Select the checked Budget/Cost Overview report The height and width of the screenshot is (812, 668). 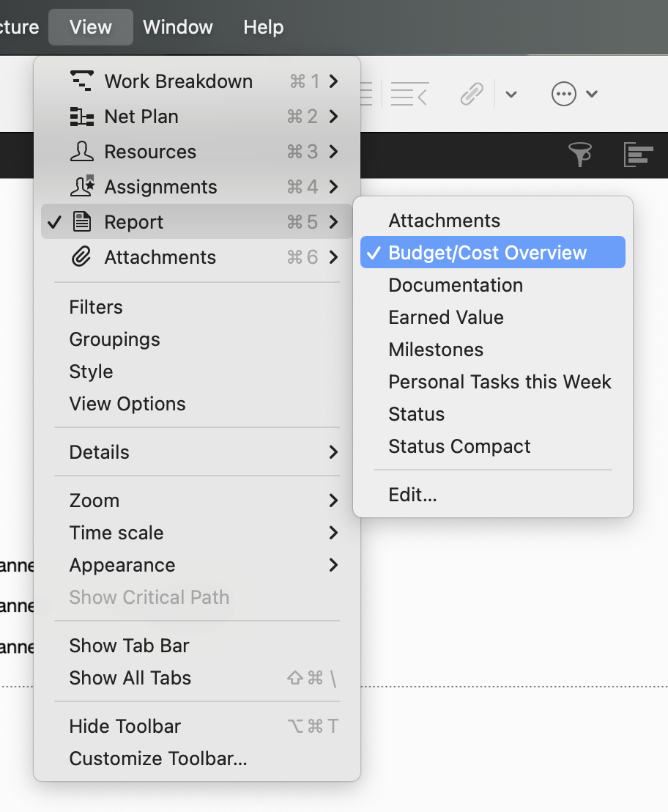pos(488,253)
